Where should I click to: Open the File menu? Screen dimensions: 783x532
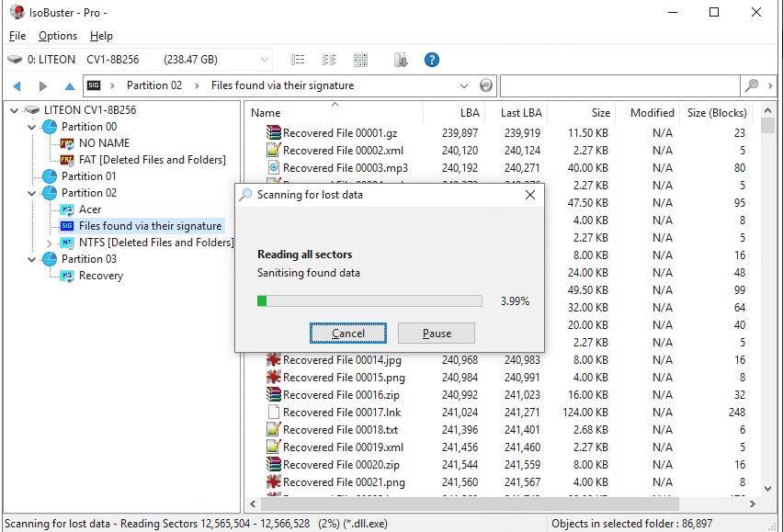tap(17, 36)
